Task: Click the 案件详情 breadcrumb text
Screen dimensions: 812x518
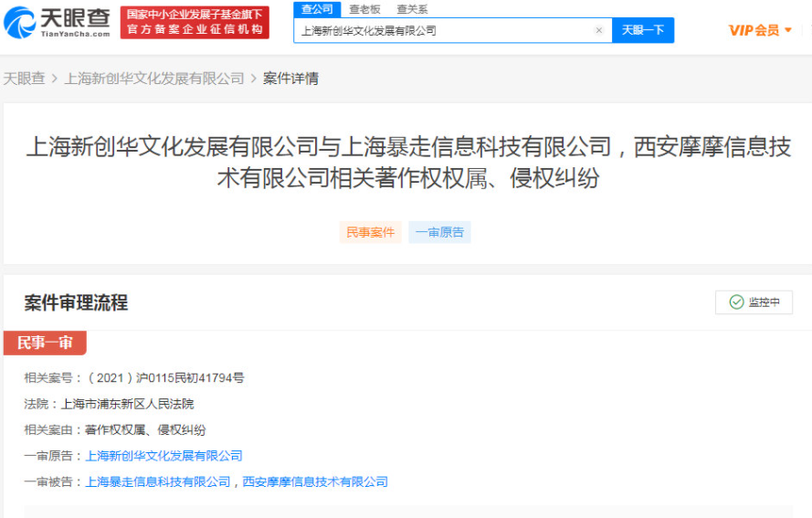Action: [x=291, y=79]
